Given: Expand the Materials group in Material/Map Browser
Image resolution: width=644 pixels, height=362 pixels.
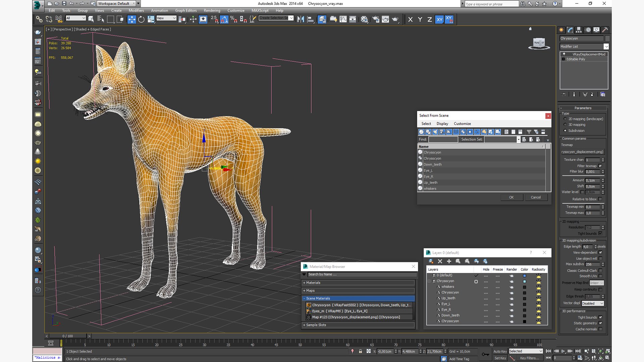Looking at the screenshot, I should coord(359,283).
